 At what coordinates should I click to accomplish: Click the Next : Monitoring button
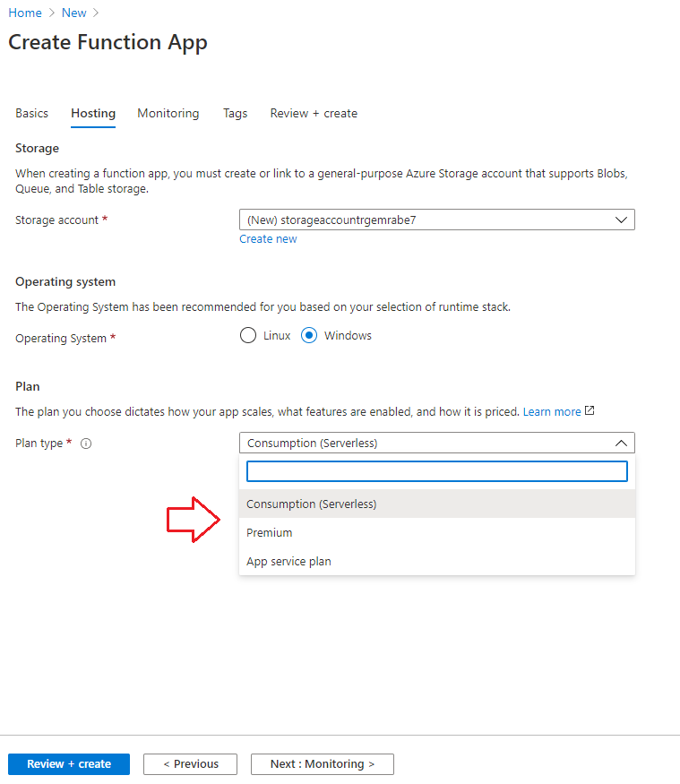coord(323,764)
